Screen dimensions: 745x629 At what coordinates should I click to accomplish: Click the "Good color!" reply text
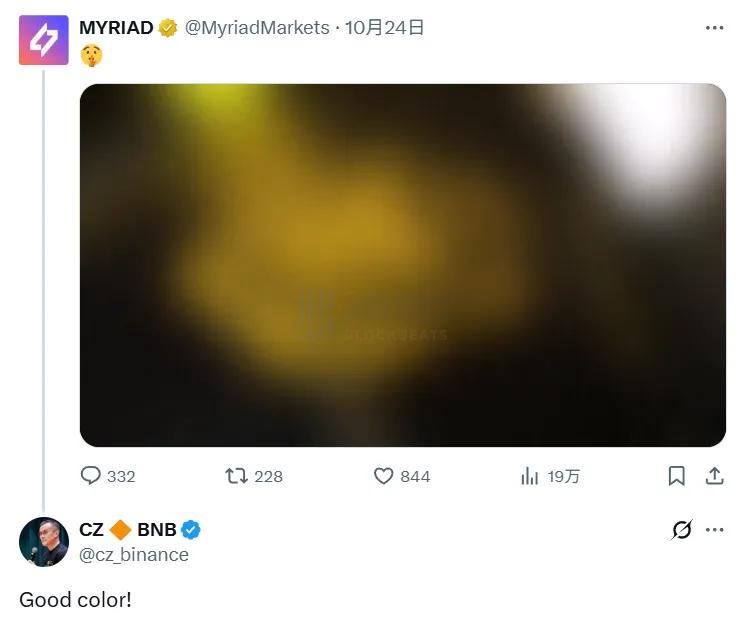click(75, 600)
